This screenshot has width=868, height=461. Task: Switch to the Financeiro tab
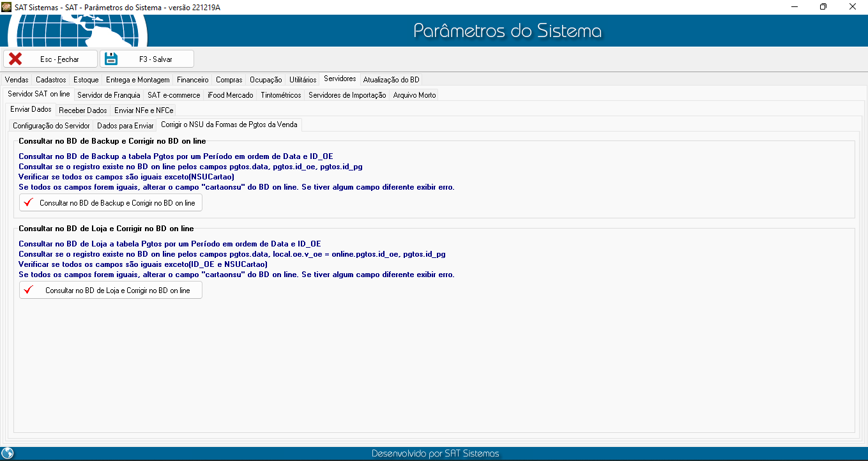pyautogui.click(x=192, y=80)
